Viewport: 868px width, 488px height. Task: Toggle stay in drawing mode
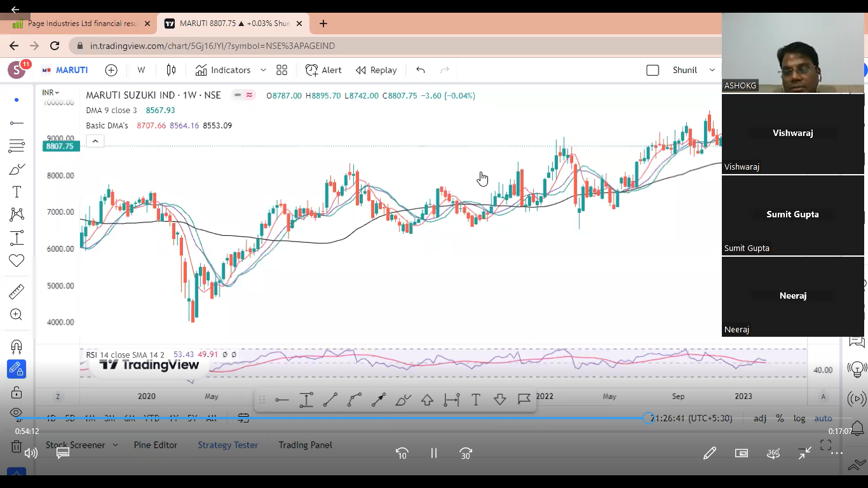point(17,369)
